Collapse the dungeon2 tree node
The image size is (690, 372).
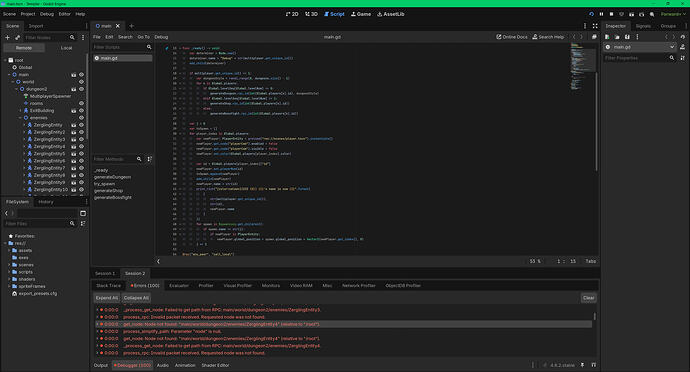coord(17,89)
